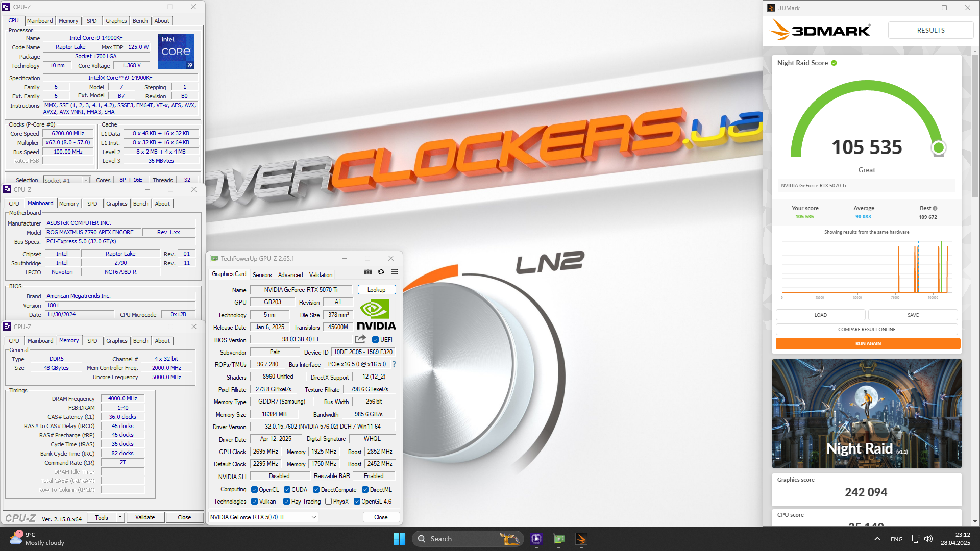
Task: Click Close button in CPU-Z bottom bar
Action: pyautogui.click(x=184, y=517)
